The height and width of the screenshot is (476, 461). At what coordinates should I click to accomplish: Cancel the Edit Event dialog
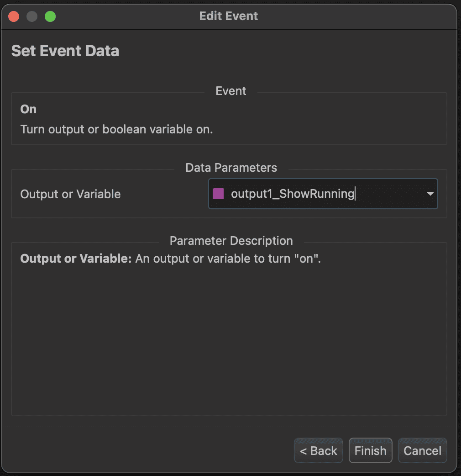click(422, 451)
